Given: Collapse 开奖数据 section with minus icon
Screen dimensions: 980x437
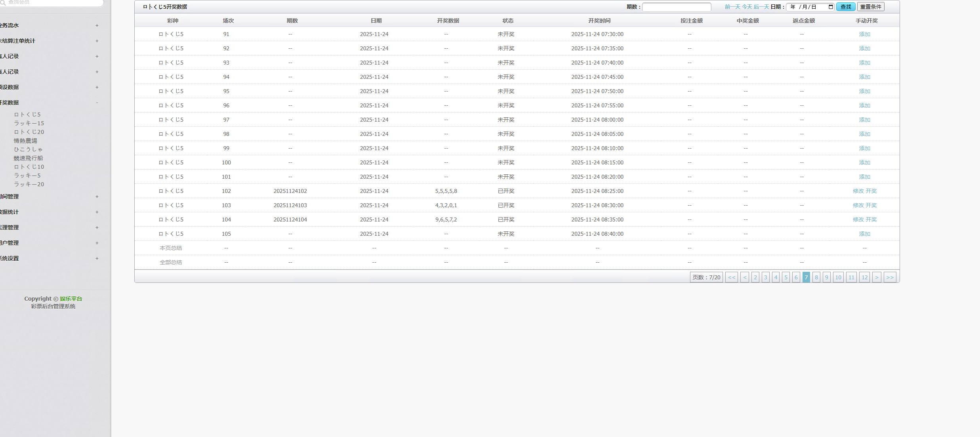Looking at the screenshot, I should (x=97, y=103).
